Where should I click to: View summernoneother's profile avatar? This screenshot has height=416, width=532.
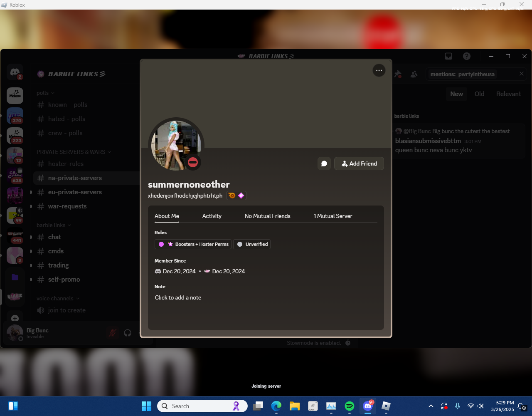(176, 146)
